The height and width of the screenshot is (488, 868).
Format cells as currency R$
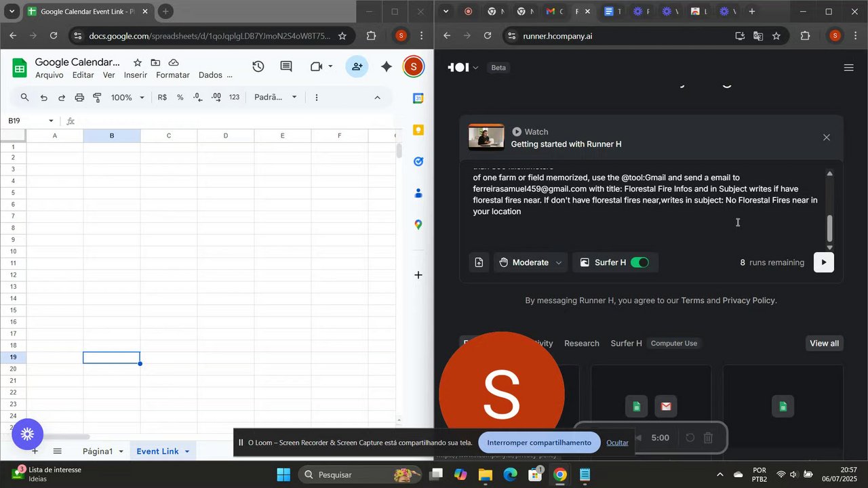pyautogui.click(x=162, y=98)
